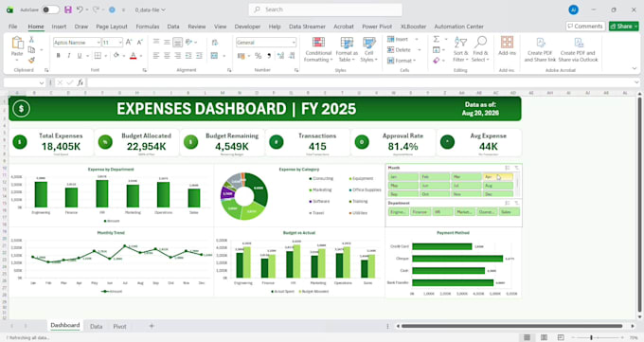644x342 pixels.
Task: Open the font size dropdown
Action: click(120, 43)
